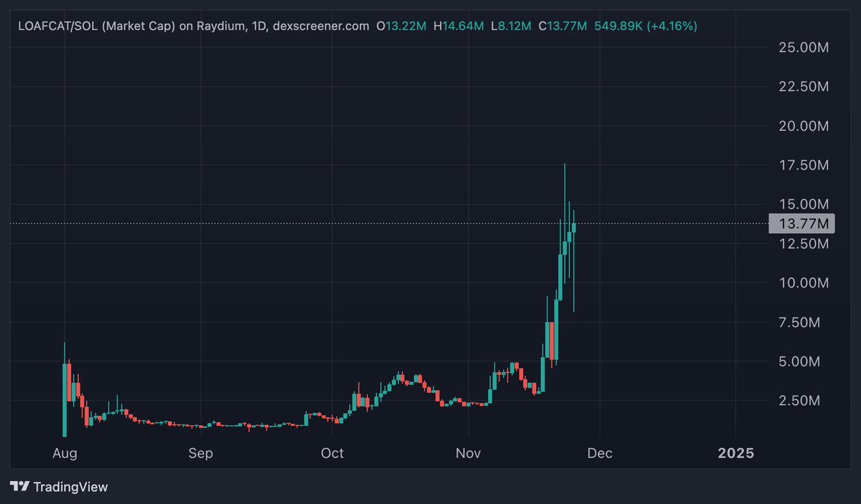The image size is (861, 504).
Task: Click the 15.00M price axis label
Action: click(804, 204)
